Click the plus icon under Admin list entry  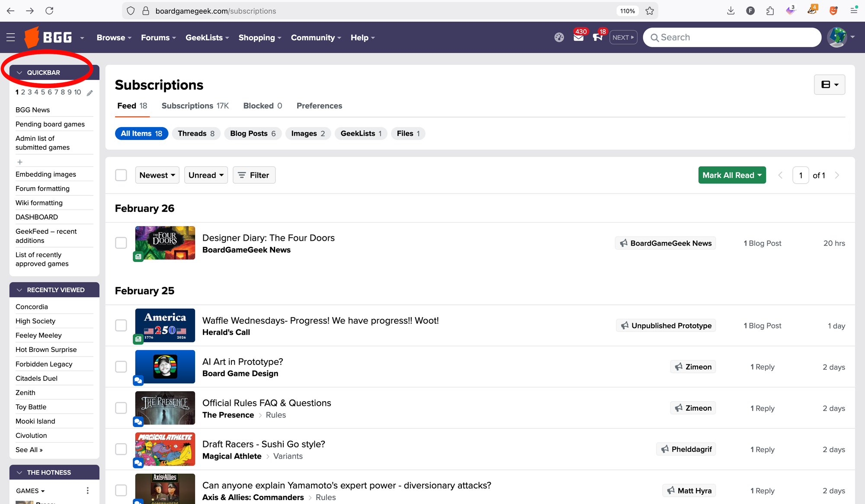[20, 162]
